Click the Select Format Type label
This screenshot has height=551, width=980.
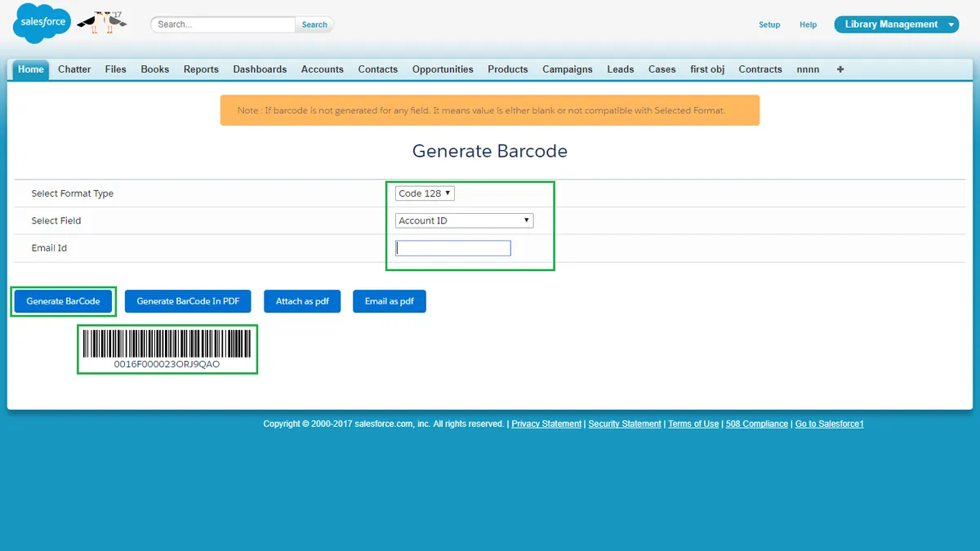click(73, 193)
